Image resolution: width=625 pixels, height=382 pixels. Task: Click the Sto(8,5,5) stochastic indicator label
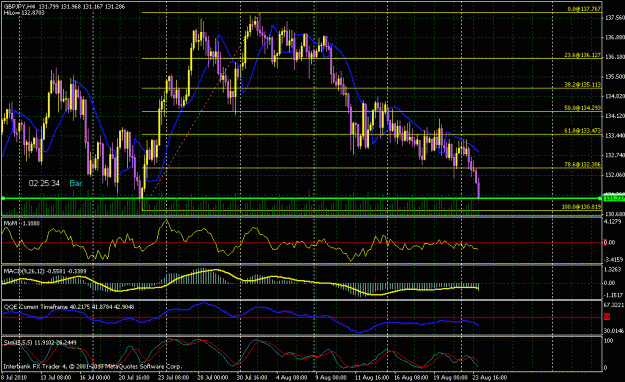(x=40, y=343)
